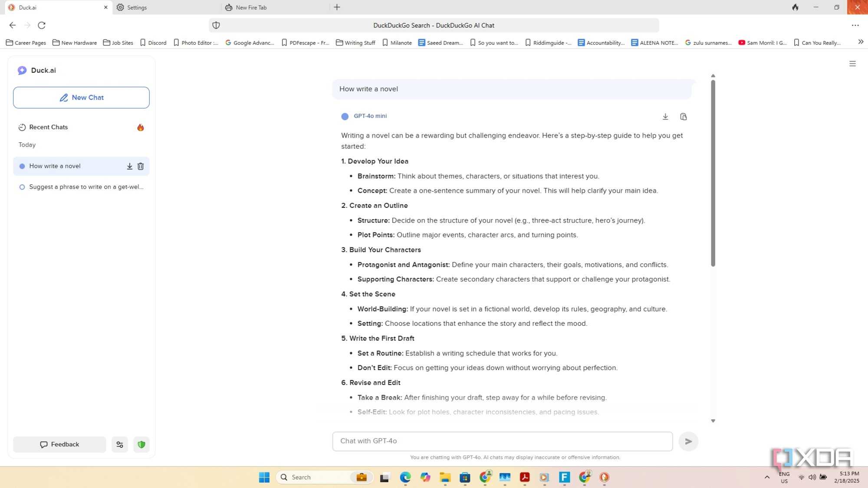868x488 pixels.
Task: Click the chat scrollbar up arrow
Action: coord(713,76)
